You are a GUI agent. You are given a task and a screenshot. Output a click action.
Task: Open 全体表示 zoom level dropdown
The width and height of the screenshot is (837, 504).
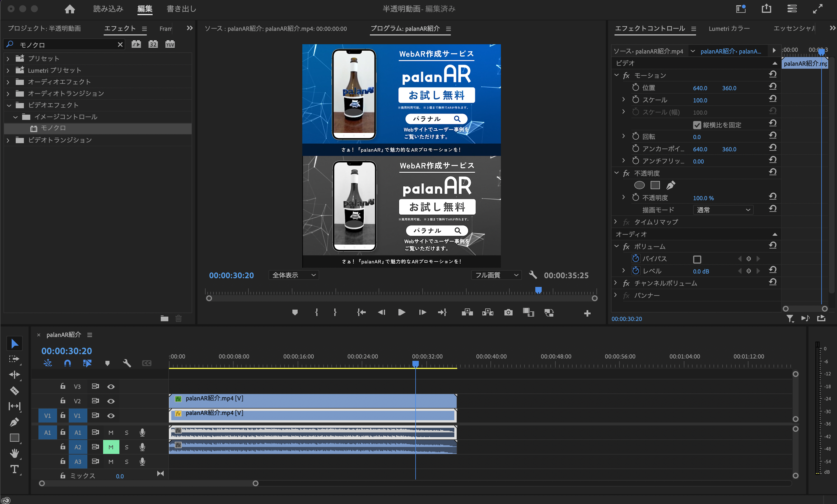point(294,275)
